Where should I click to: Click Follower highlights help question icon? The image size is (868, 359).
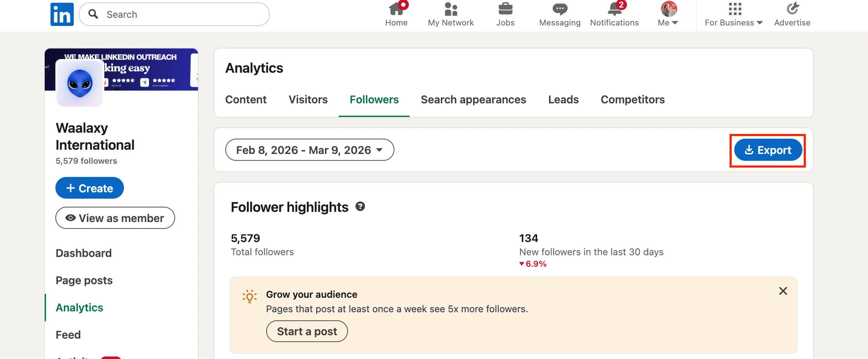click(360, 206)
